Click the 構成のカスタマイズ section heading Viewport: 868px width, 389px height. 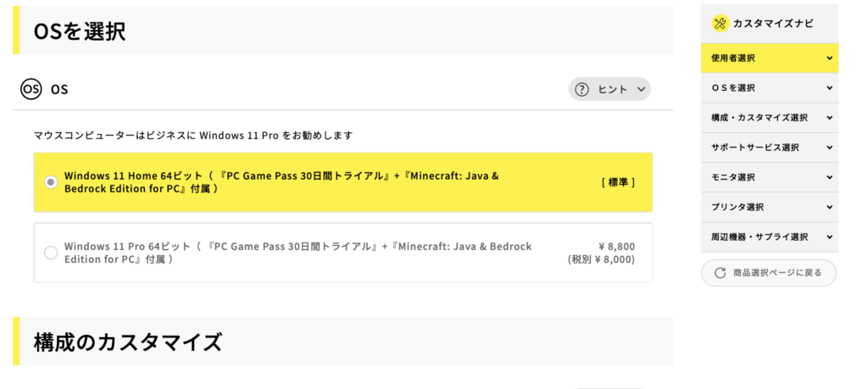[x=128, y=342]
